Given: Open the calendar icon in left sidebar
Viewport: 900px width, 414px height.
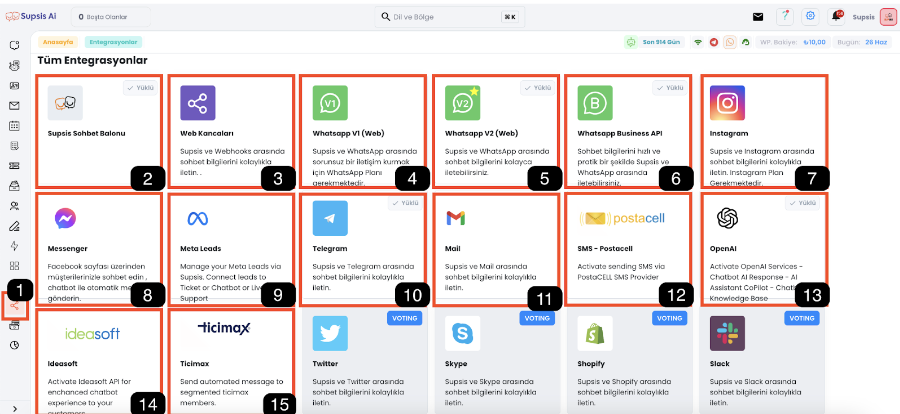Looking at the screenshot, I should [x=14, y=125].
